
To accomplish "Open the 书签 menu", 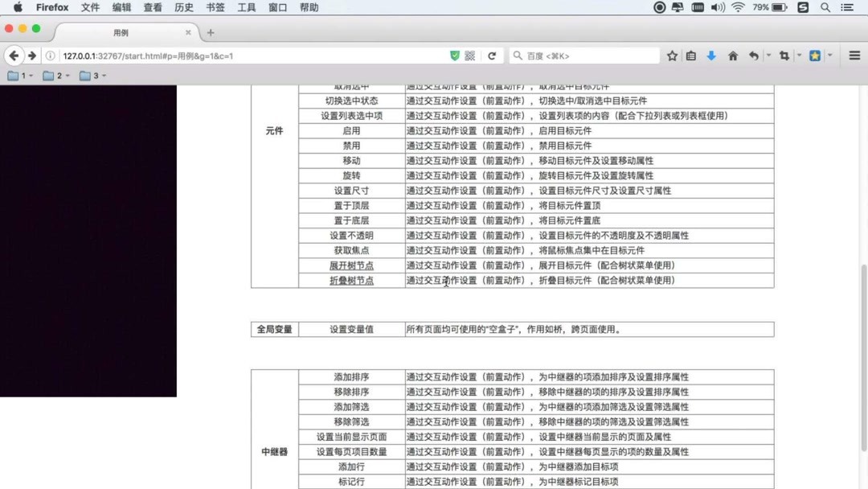I will [x=215, y=7].
